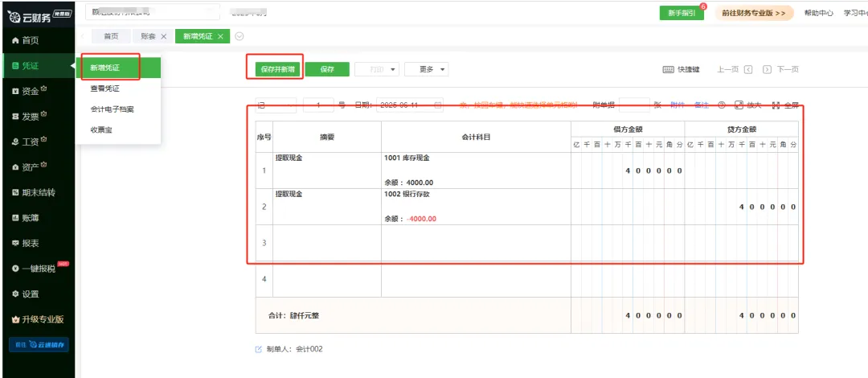Viewport: 868px width, 378px height.
Task: Click the 保存并新增 button
Action: [277, 69]
